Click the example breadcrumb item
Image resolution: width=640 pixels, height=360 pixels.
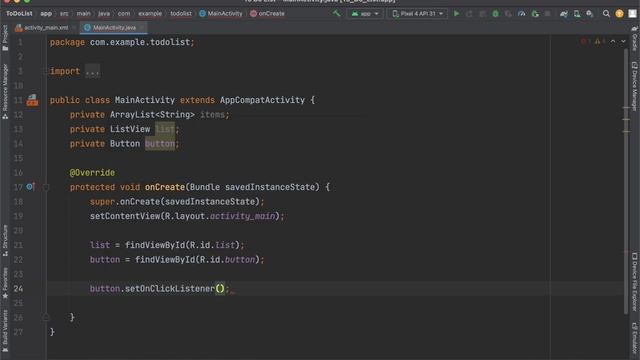click(x=150, y=13)
